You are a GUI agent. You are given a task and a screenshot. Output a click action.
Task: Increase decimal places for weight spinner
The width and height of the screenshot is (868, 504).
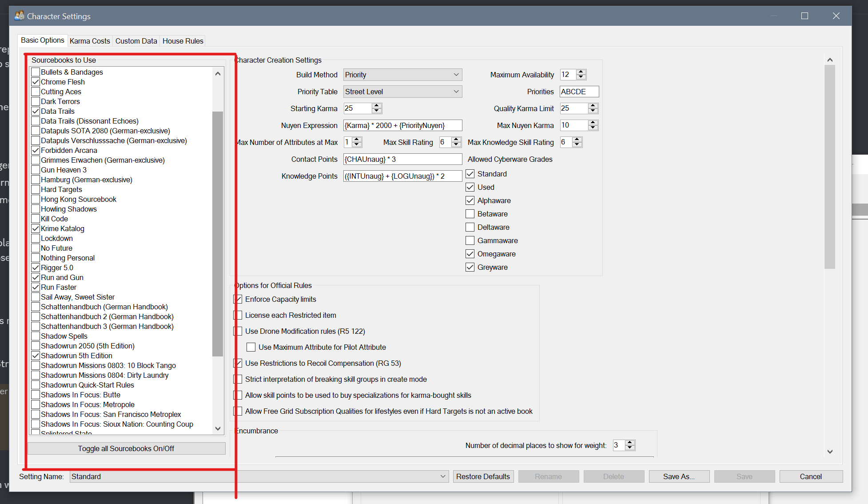point(630,443)
